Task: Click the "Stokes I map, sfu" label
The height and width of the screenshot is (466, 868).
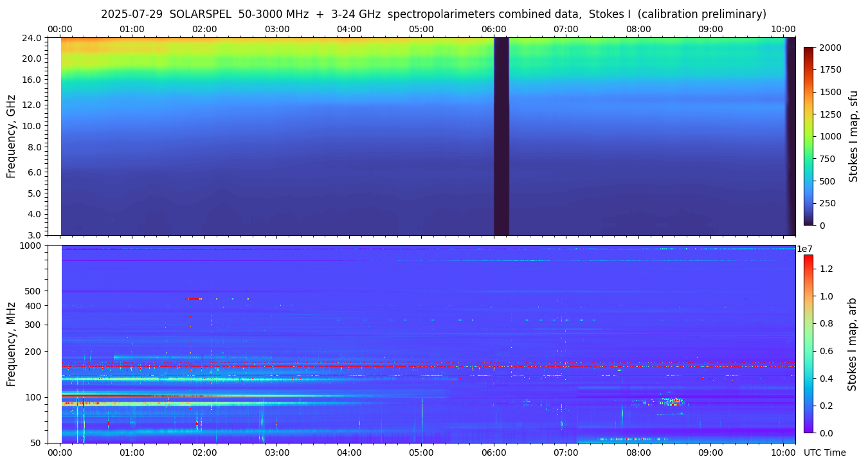Action: click(x=853, y=136)
